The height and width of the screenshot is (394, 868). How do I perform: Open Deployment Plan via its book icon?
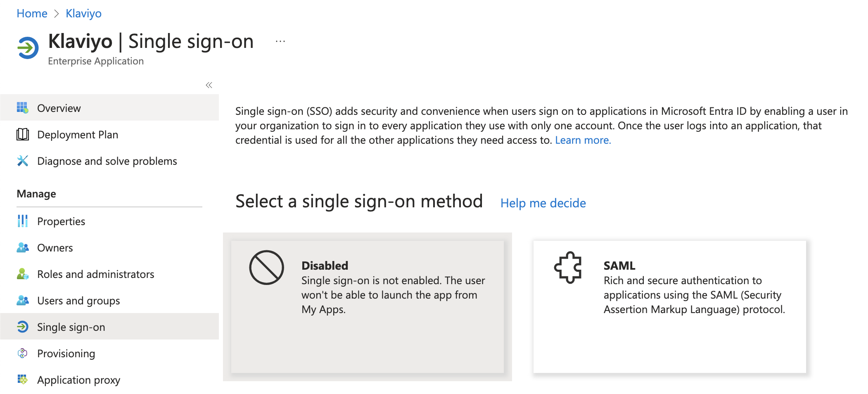point(24,134)
